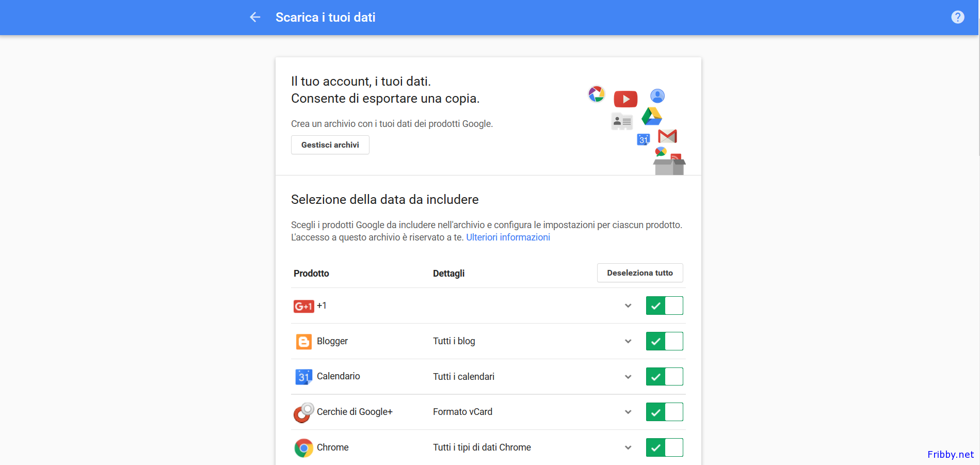The image size is (980, 465).
Task: Click the Gmail icon in the illustration
Action: click(667, 136)
